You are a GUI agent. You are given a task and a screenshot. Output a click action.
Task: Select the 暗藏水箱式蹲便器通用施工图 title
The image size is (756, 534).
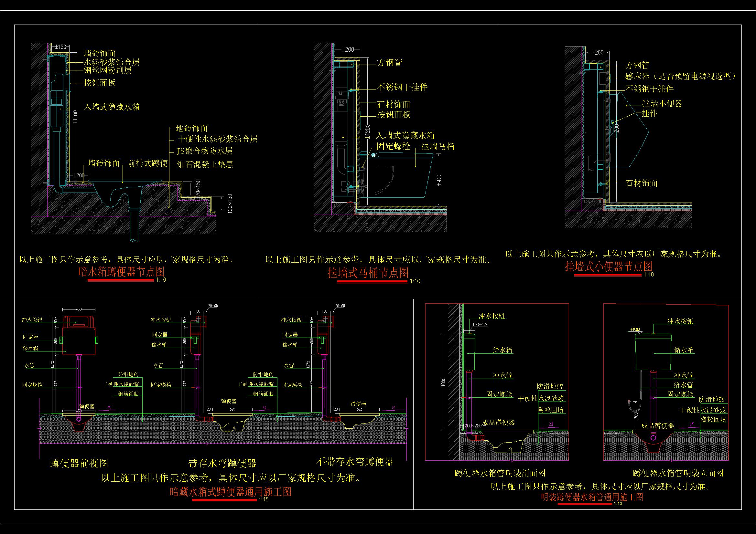click(231, 493)
